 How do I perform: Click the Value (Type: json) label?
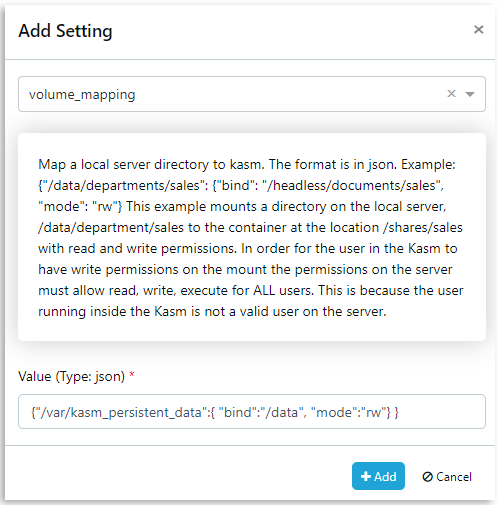tap(72, 377)
